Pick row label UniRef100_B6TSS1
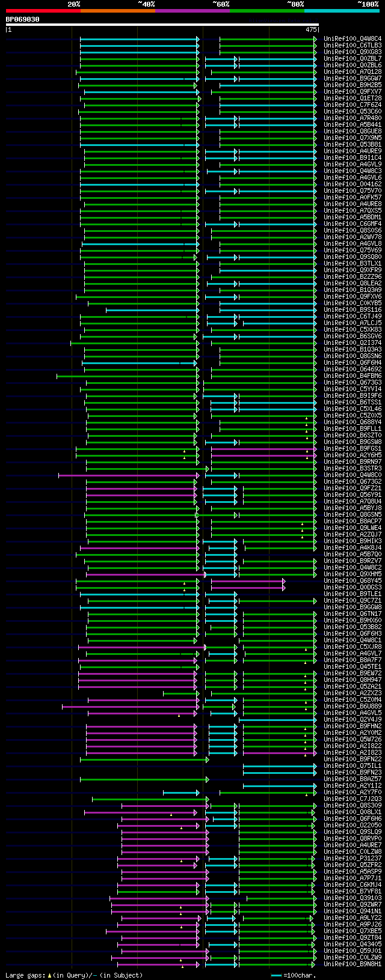This screenshot has width=385, height=980. click(353, 402)
